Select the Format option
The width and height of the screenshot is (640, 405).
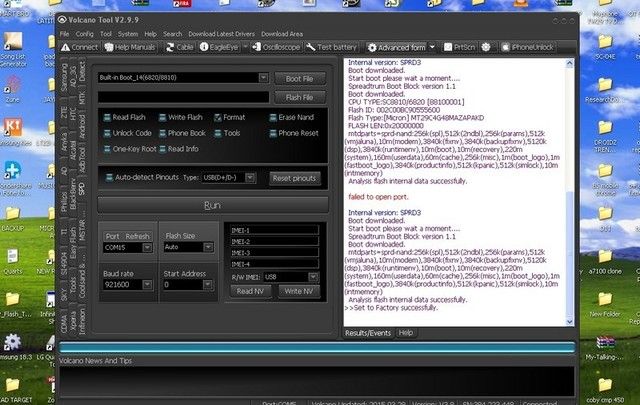click(x=229, y=118)
